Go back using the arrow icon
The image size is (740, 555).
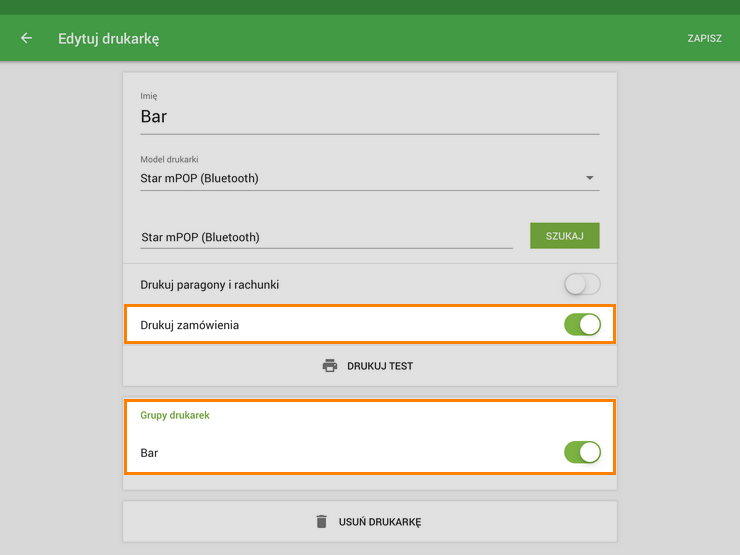27,38
